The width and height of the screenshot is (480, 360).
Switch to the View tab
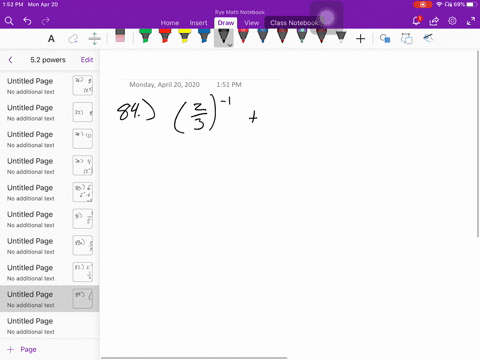251,23
